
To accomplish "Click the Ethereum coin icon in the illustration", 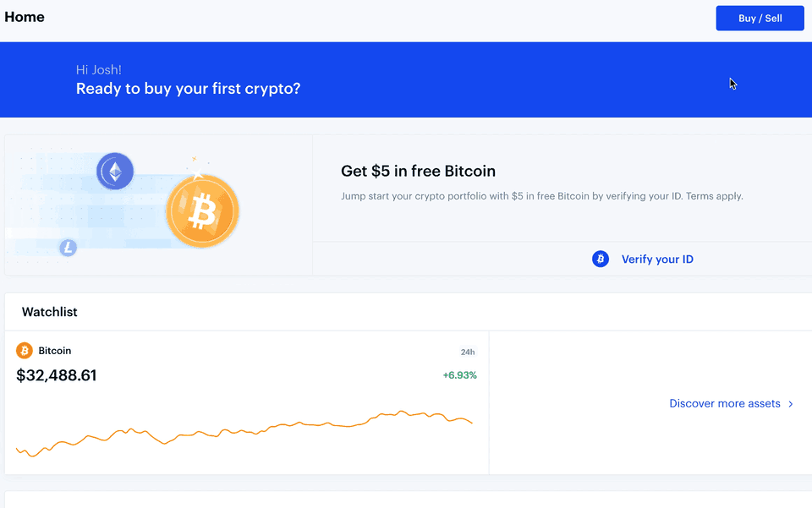I will coord(115,171).
